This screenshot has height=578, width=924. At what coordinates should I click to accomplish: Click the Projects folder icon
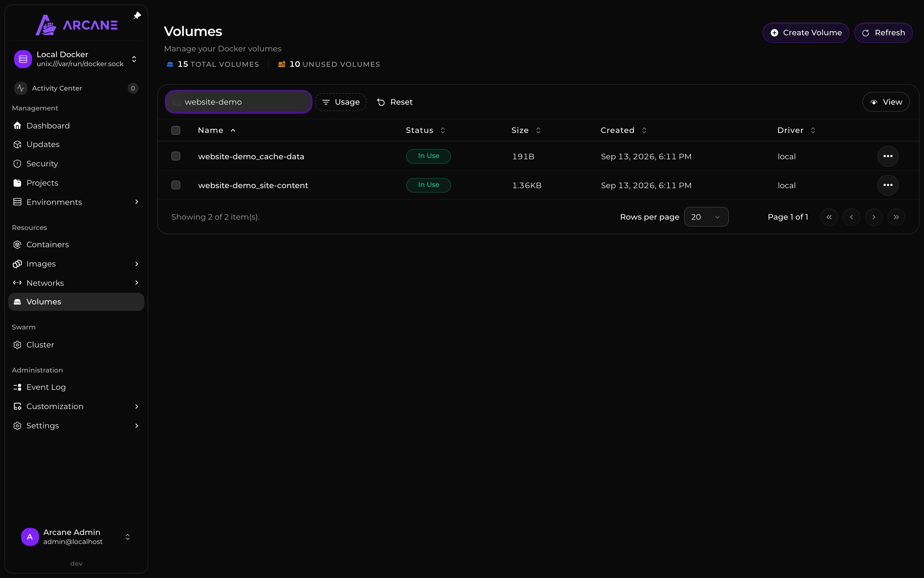pyautogui.click(x=17, y=183)
